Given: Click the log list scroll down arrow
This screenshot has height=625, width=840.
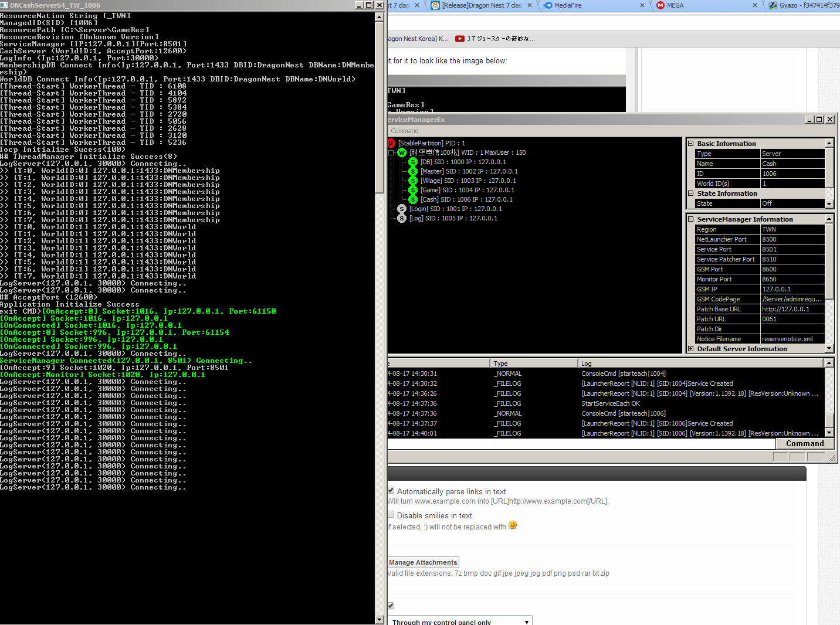Looking at the screenshot, I should point(829,433).
